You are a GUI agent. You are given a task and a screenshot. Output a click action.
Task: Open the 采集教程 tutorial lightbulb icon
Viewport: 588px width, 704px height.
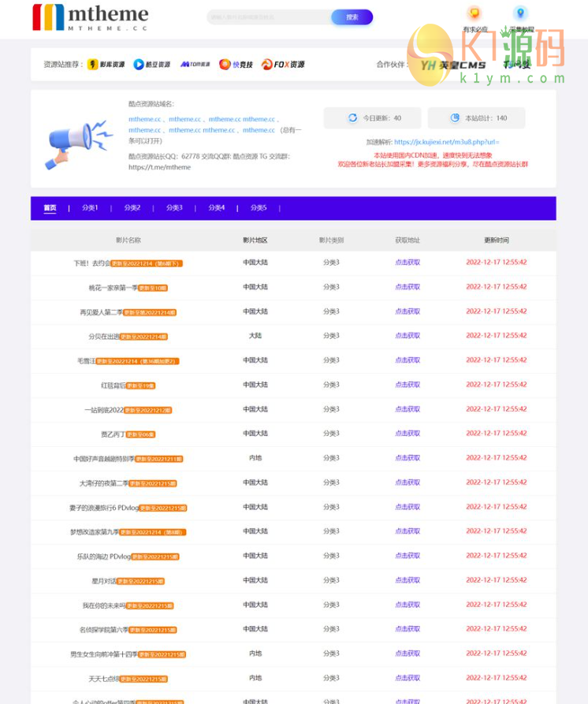[x=520, y=13]
